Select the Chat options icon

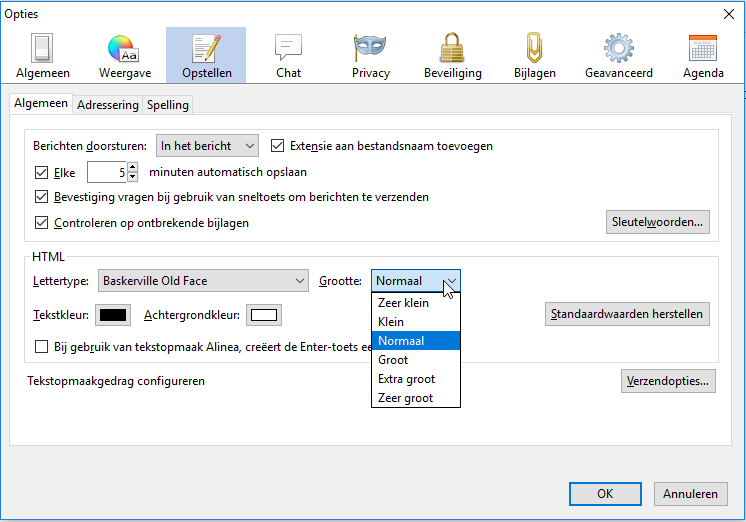tap(288, 56)
